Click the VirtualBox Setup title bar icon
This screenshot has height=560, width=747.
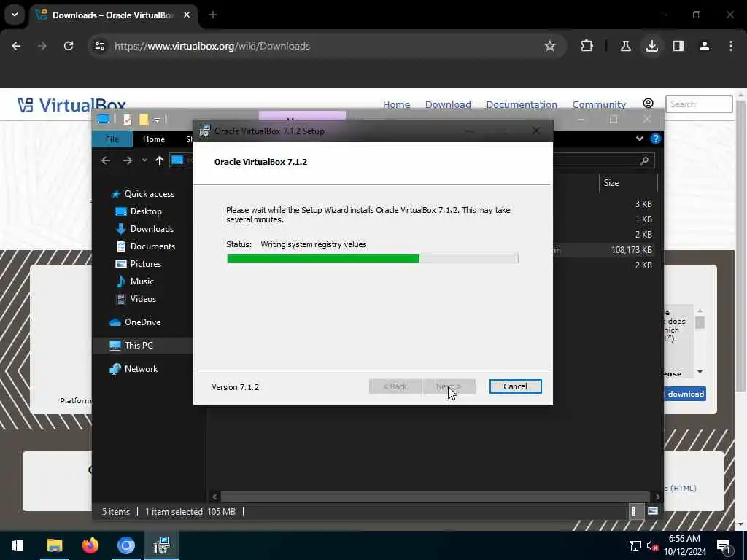pyautogui.click(x=204, y=131)
